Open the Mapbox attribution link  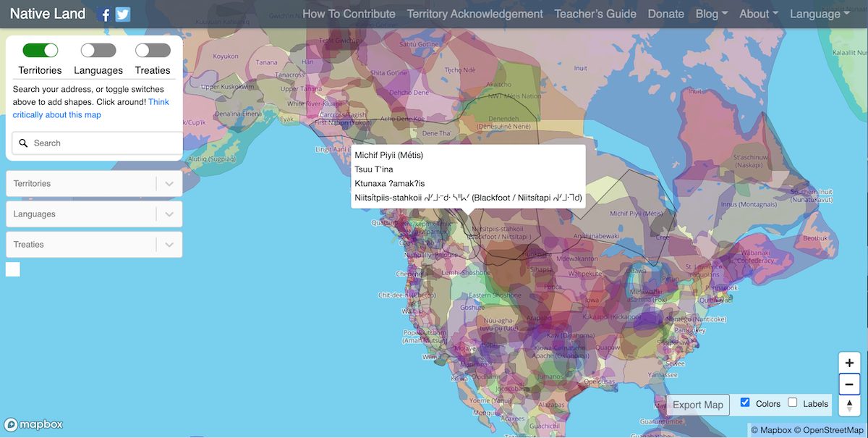(x=770, y=430)
